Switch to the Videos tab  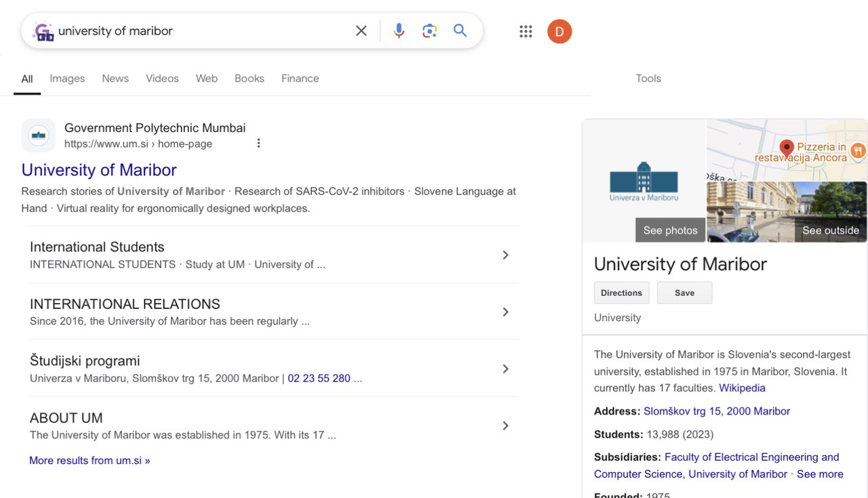pos(162,79)
